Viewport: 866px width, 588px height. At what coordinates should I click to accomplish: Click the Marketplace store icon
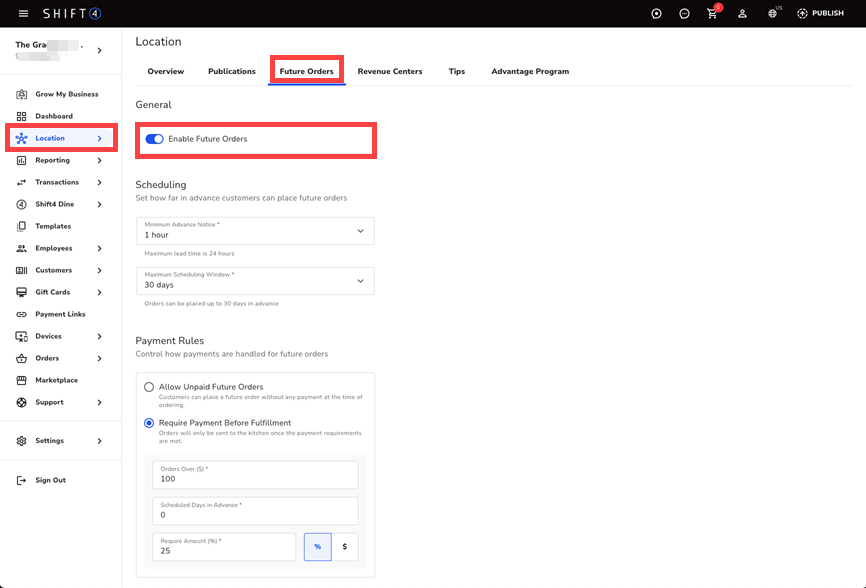[x=22, y=380]
